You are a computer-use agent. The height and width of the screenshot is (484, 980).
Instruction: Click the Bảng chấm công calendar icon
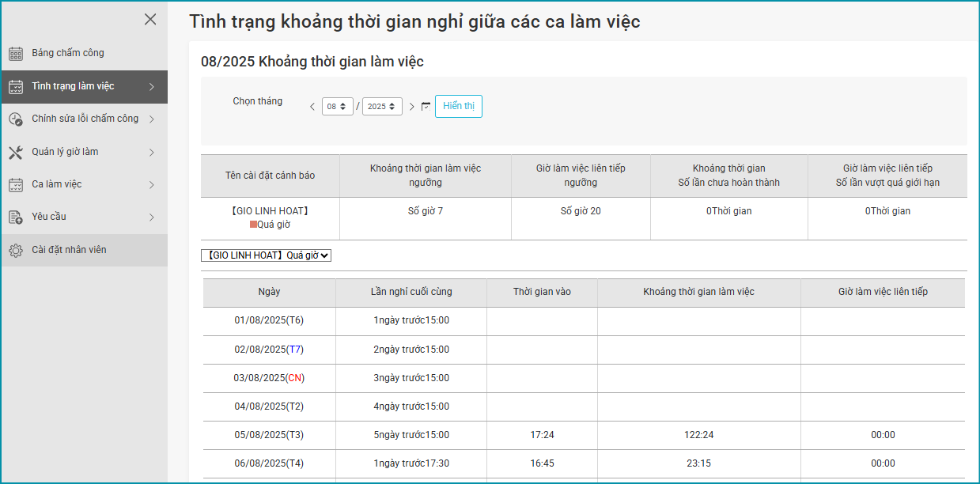(x=16, y=54)
